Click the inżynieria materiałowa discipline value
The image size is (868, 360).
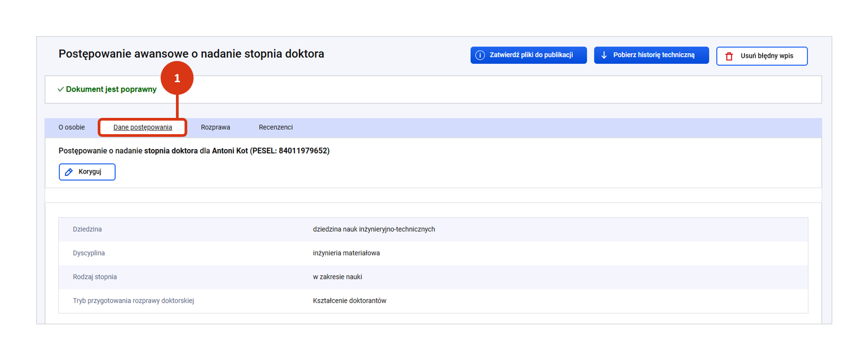tap(346, 253)
